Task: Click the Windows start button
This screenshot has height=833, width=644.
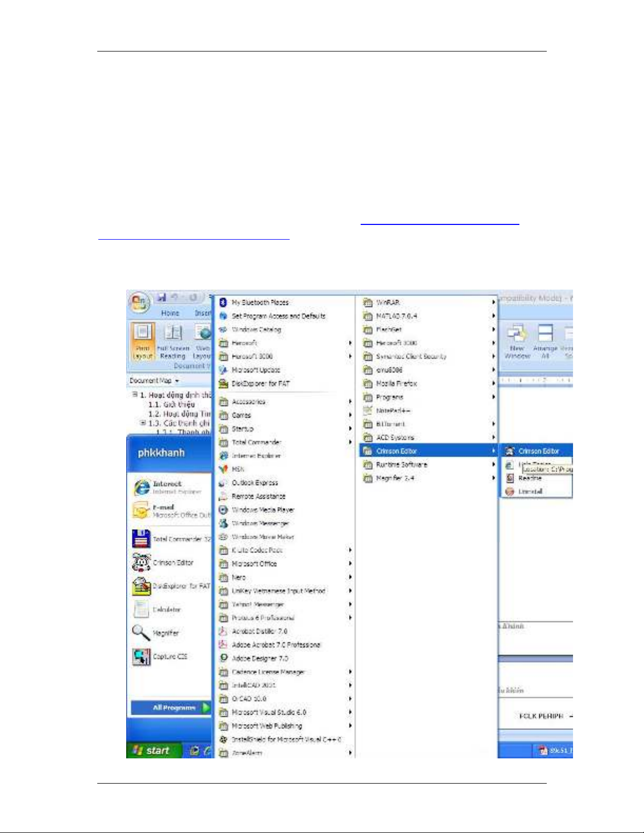Action: 154,750
